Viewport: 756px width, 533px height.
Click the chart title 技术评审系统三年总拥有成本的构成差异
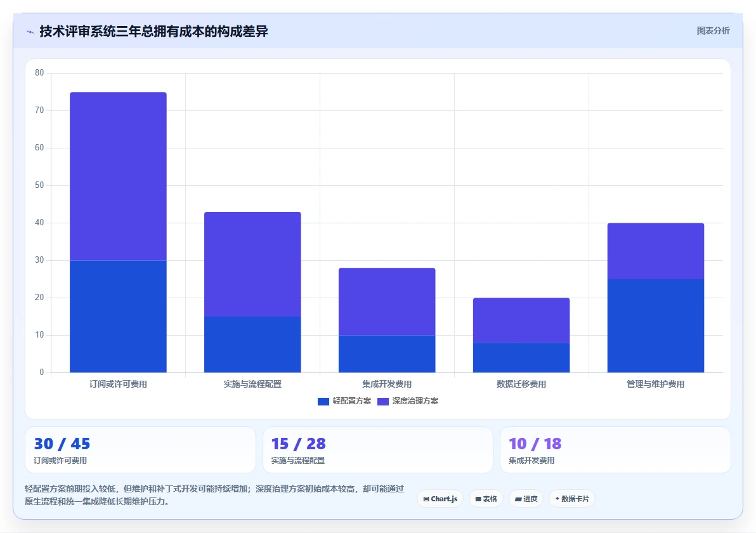[x=154, y=31]
